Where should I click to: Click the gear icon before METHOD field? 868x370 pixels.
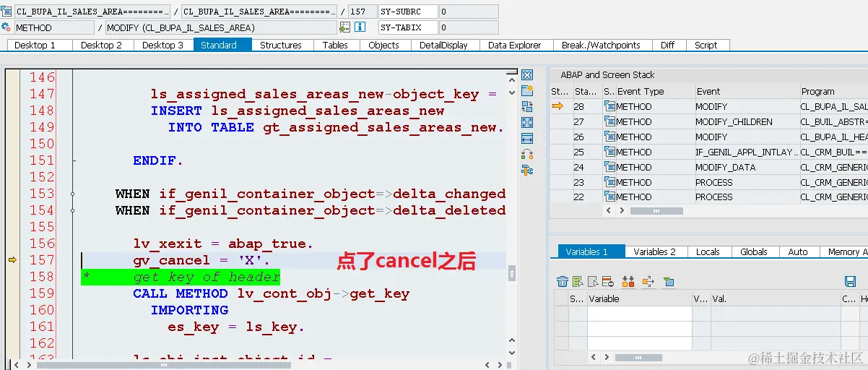tap(6, 27)
